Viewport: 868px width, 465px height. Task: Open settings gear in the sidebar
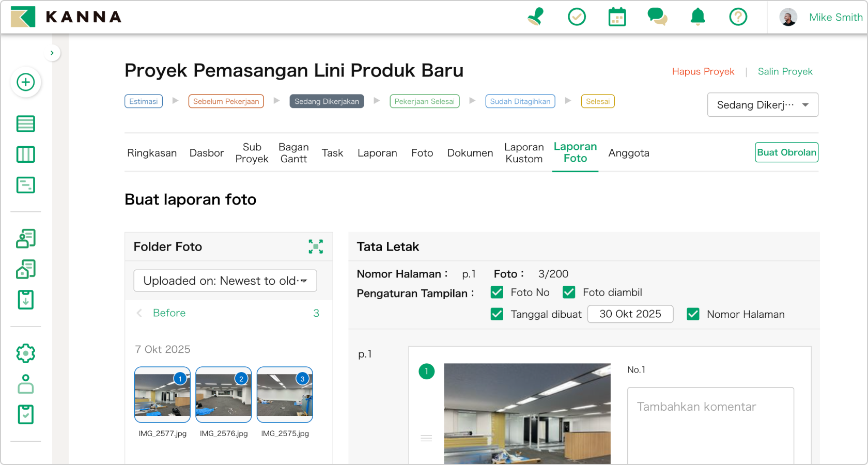tap(25, 353)
